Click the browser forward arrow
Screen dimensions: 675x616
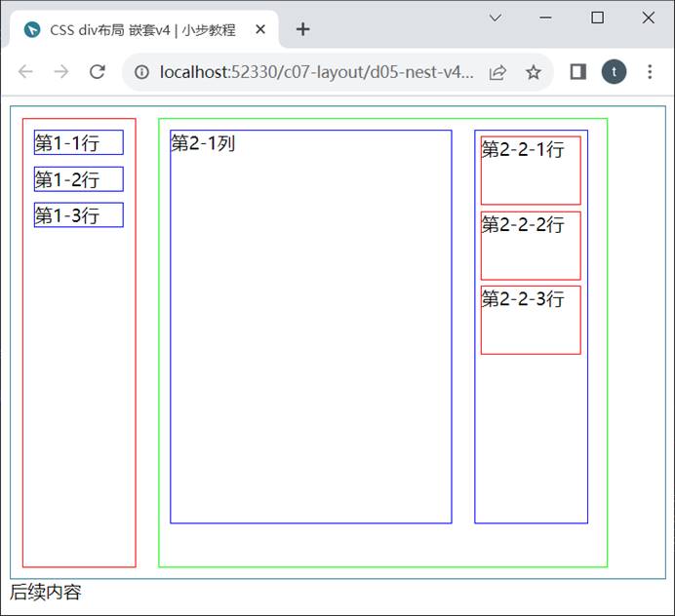pos(61,72)
